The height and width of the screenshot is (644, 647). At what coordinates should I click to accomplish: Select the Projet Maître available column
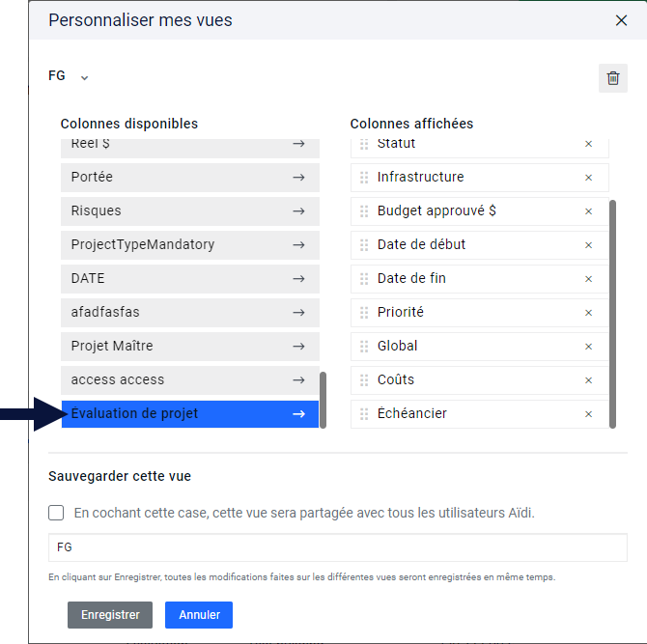(x=190, y=346)
